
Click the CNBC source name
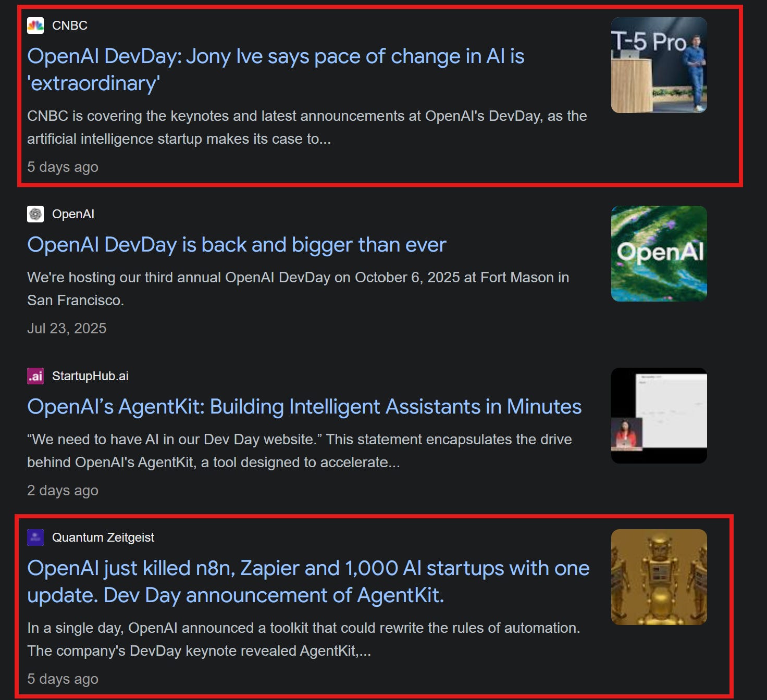pos(70,26)
